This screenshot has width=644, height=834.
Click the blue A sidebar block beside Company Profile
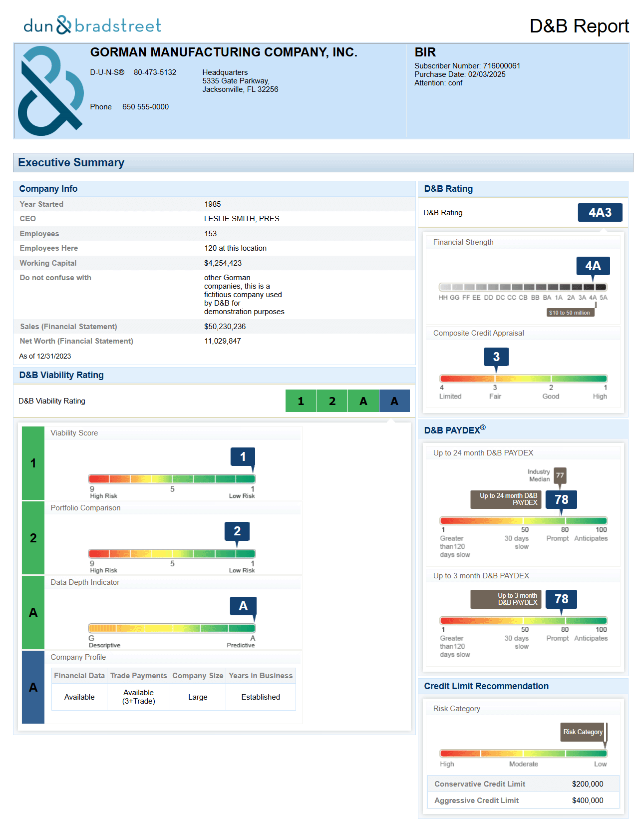pyautogui.click(x=33, y=687)
